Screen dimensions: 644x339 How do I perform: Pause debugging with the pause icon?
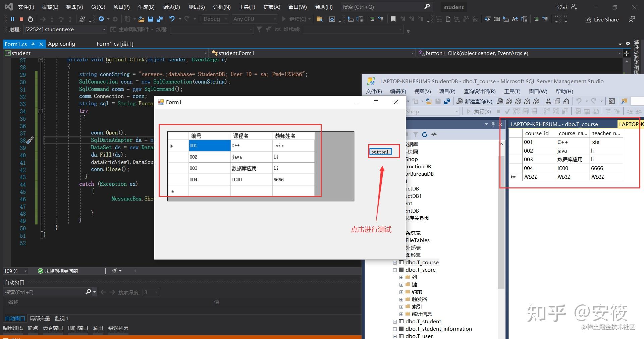[12, 19]
